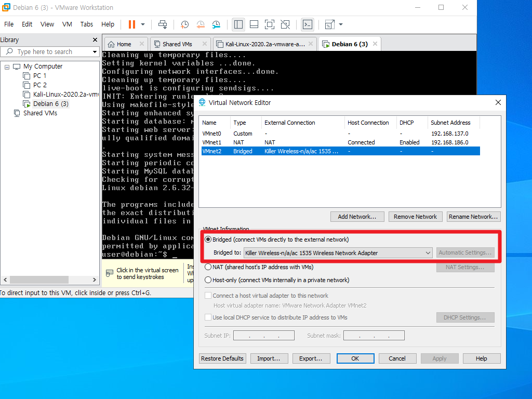
Task: Close the Library panel
Action: [95, 39]
